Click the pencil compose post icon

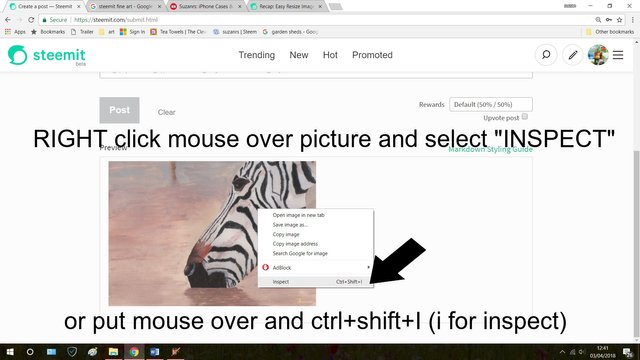(x=573, y=55)
